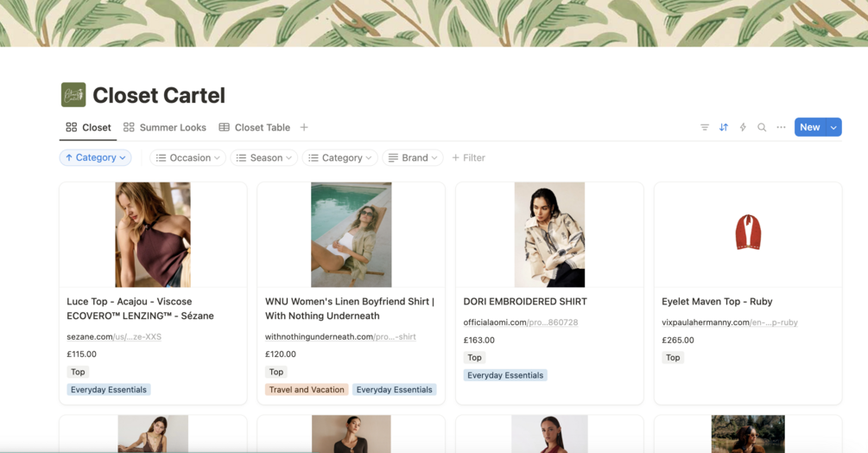Click the £115.00 price
Screen dimensions: 868x453
81,354
